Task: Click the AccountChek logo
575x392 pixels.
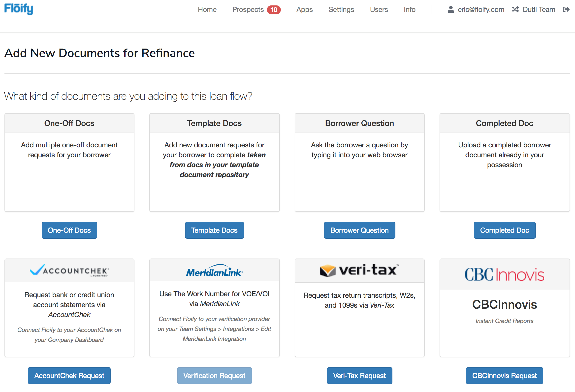Action: pos(69,270)
